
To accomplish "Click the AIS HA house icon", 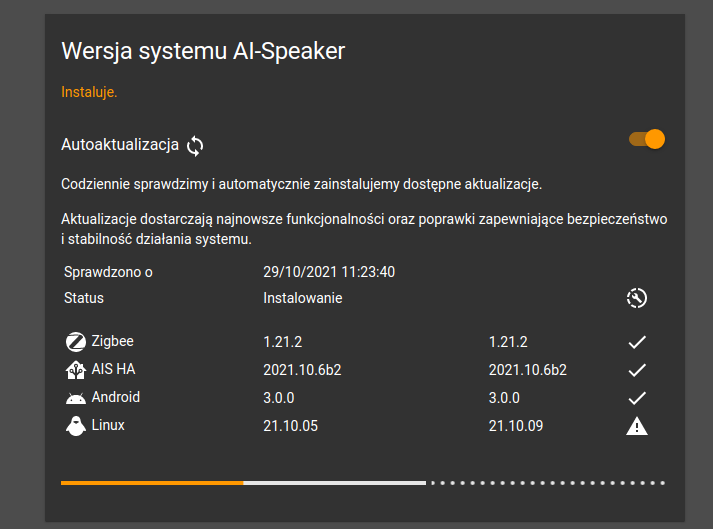I will coord(75,370).
